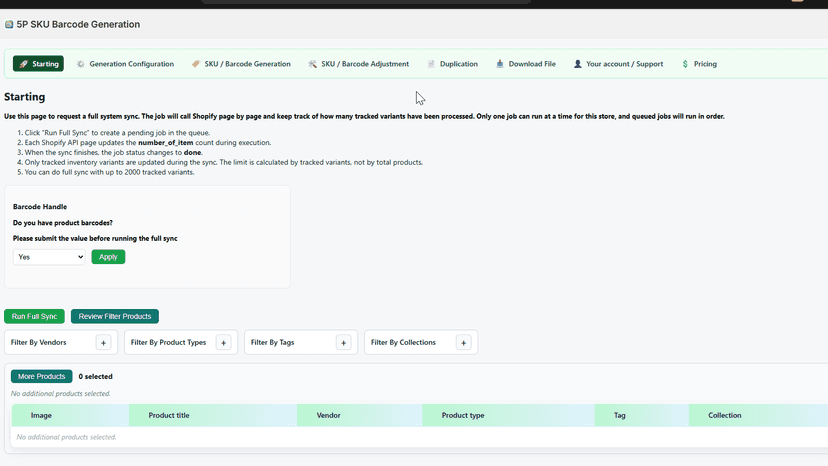Click the green Apply button

point(108,257)
